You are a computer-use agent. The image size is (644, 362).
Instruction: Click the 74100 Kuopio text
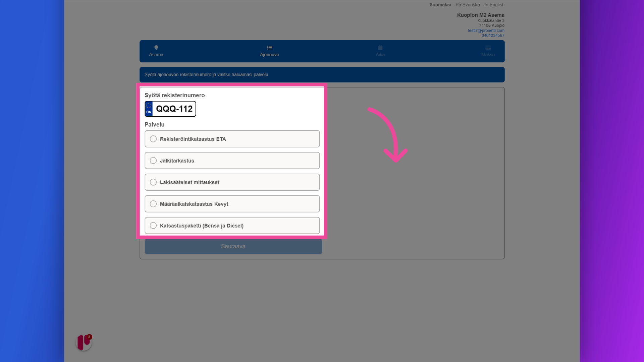pyautogui.click(x=492, y=25)
